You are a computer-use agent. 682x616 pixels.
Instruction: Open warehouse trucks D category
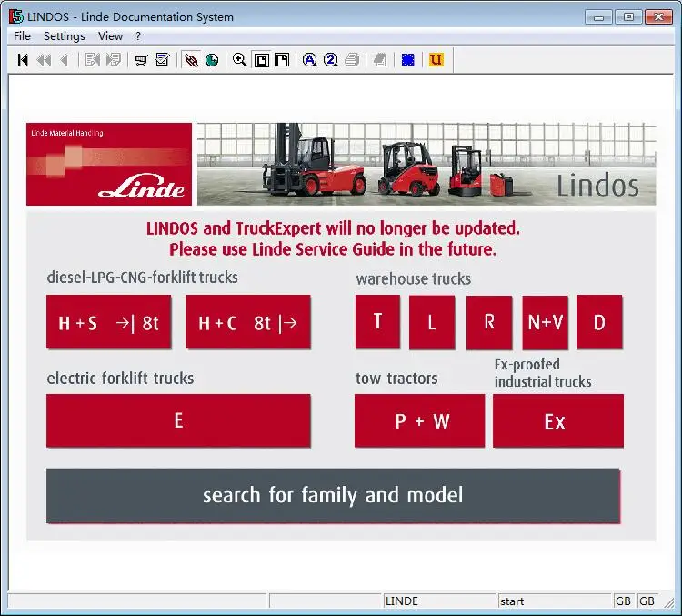(599, 322)
